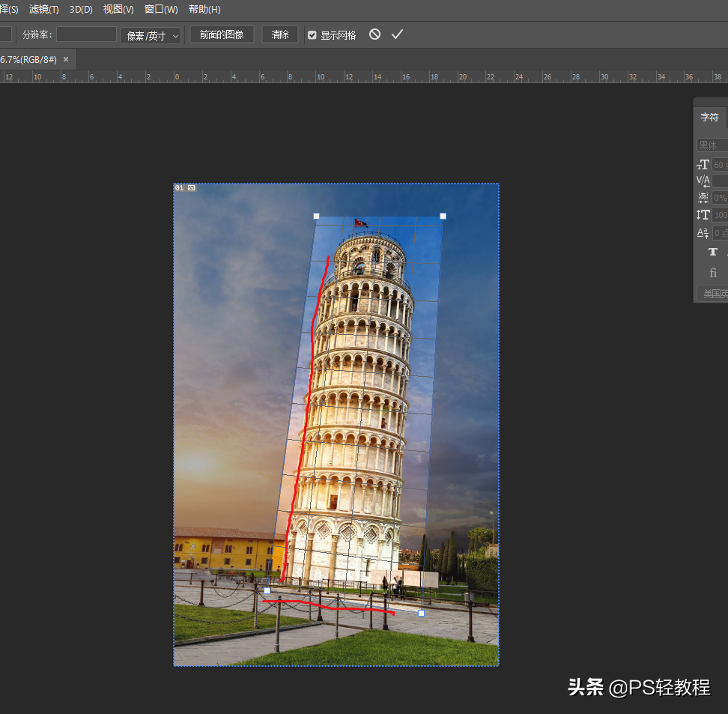Open the 帮助(H) menu
The width and height of the screenshot is (728, 714).
[x=204, y=9]
